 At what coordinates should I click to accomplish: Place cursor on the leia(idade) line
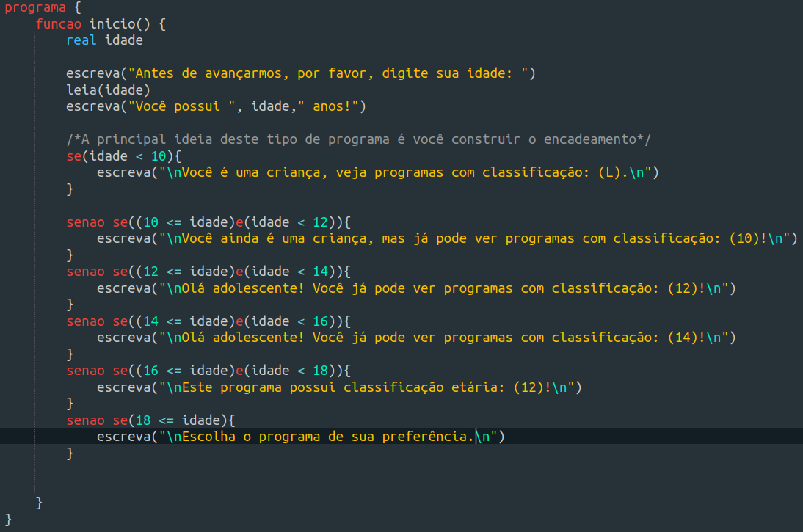(108, 90)
